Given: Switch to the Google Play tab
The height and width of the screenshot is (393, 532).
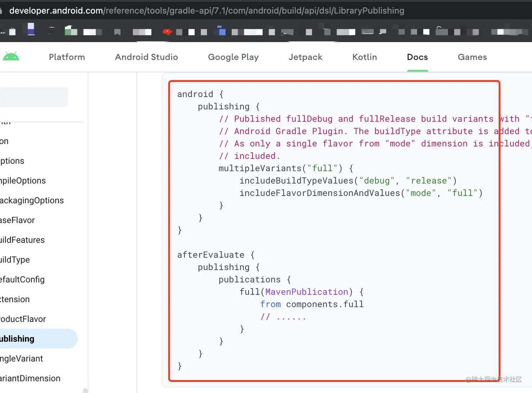Looking at the screenshot, I should (233, 57).
